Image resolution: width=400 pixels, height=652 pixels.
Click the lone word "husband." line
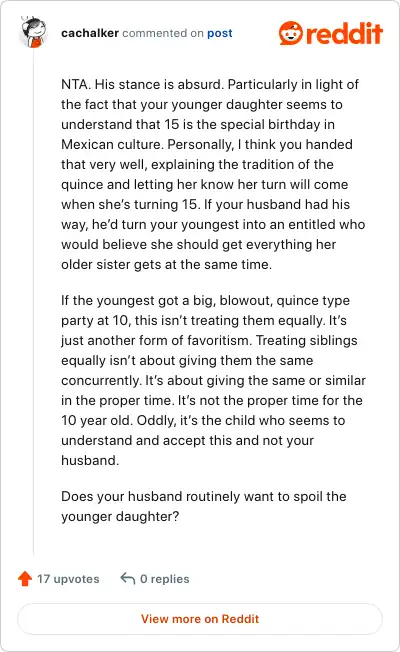(90, 460)
